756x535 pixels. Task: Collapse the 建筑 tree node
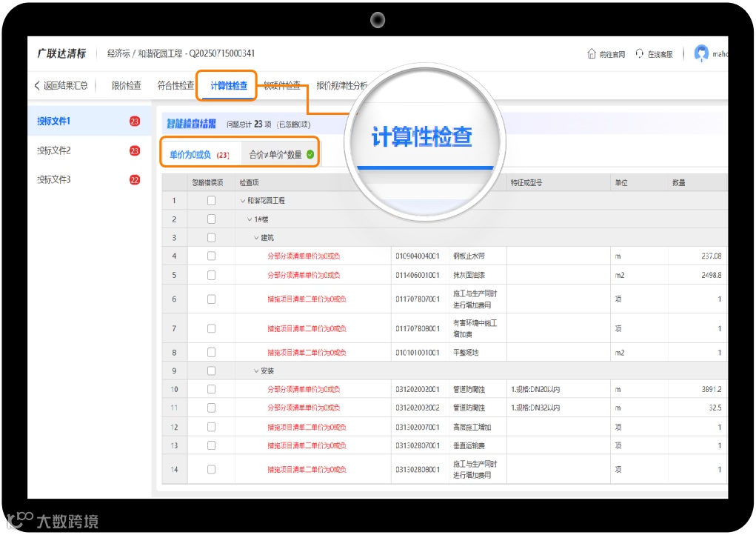[256, 238]
